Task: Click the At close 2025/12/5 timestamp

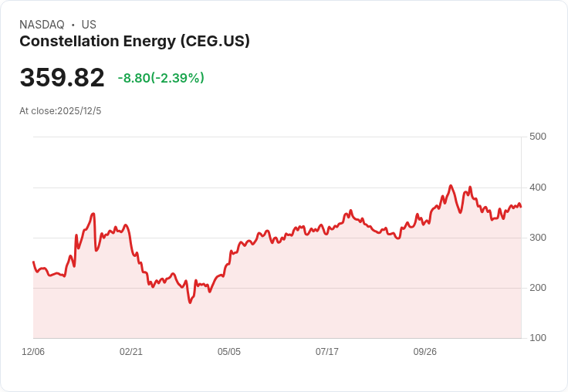Action: pos(60,111)
